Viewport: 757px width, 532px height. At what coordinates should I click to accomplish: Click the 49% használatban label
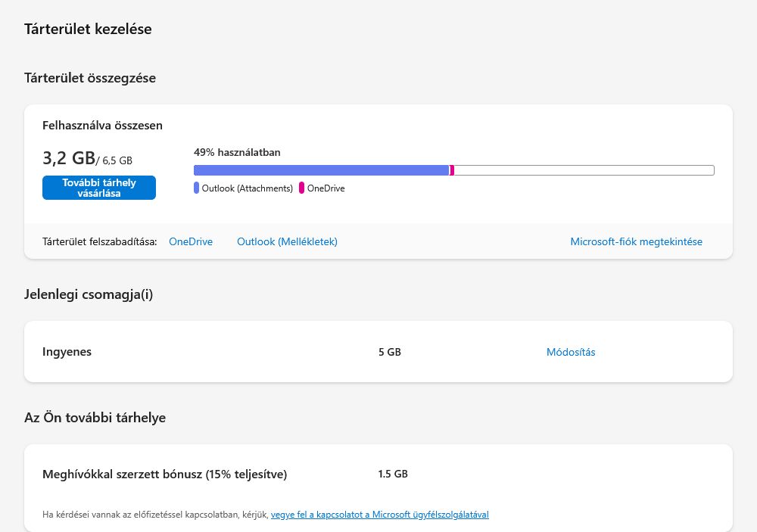click(237, 152)
